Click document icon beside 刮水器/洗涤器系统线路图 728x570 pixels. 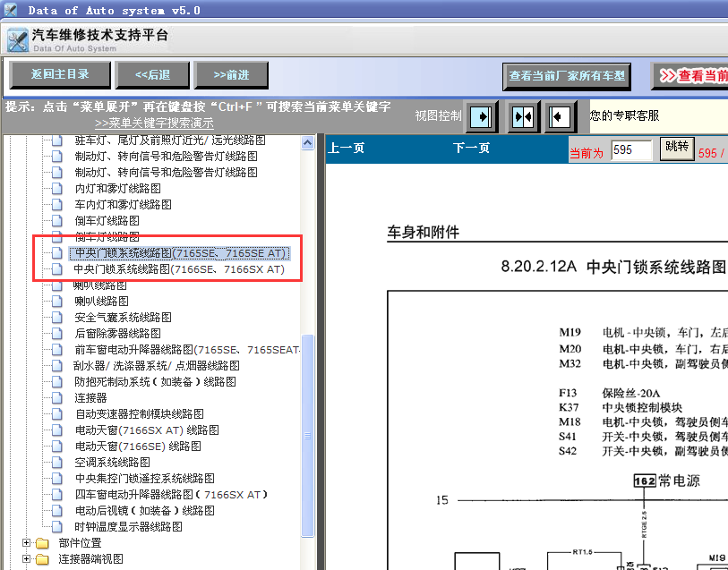pos(57,366)
